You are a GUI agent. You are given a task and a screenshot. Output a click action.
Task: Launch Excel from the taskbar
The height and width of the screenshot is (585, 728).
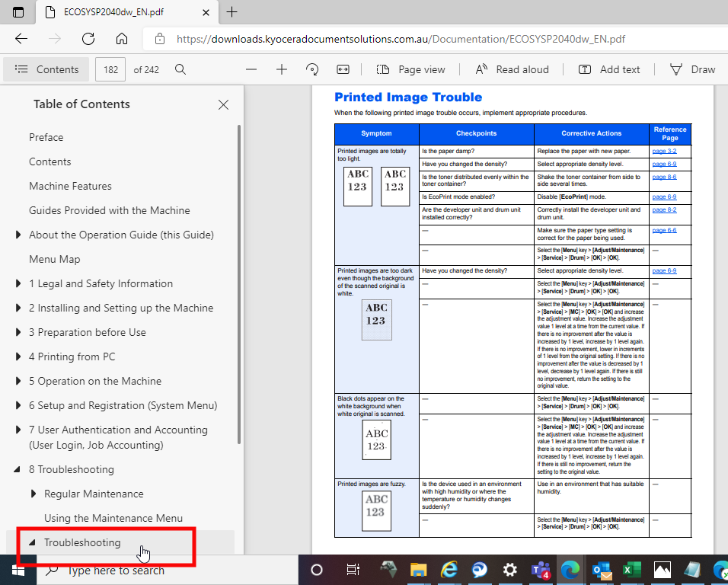coord(633,570)
